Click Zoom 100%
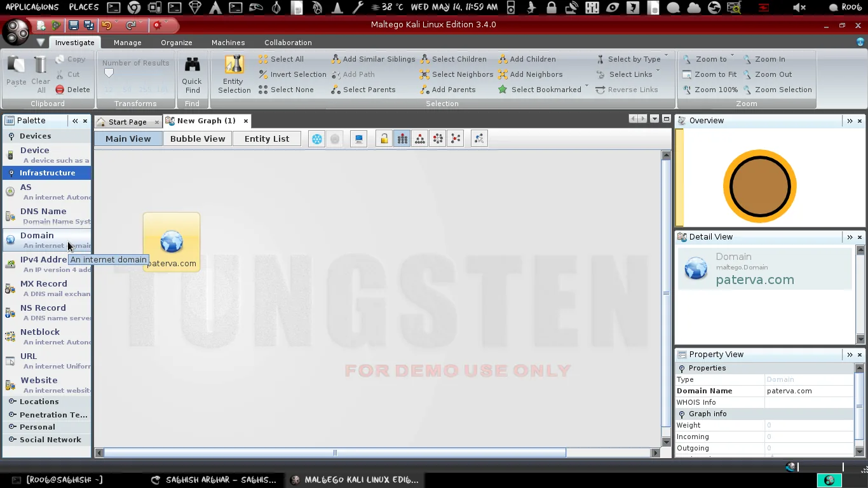The height and width of the screenshot is (488, 868). click(710, 90)
